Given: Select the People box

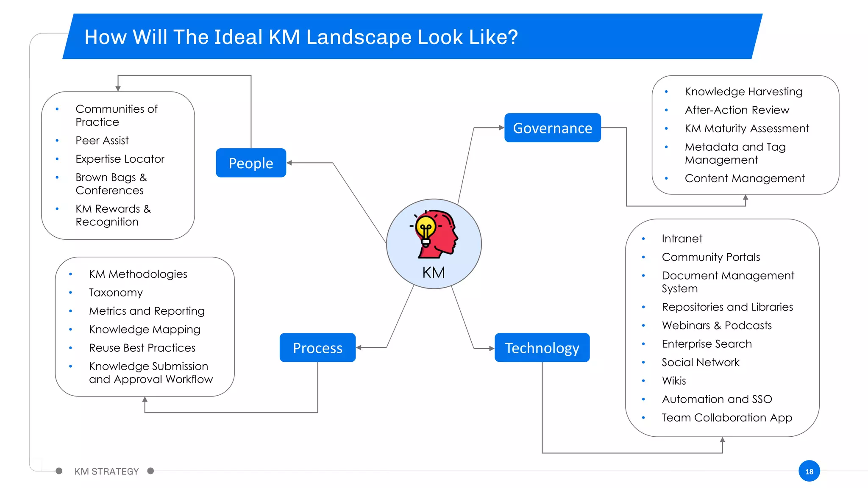Looking at the screenshot, I should [251, 163].
